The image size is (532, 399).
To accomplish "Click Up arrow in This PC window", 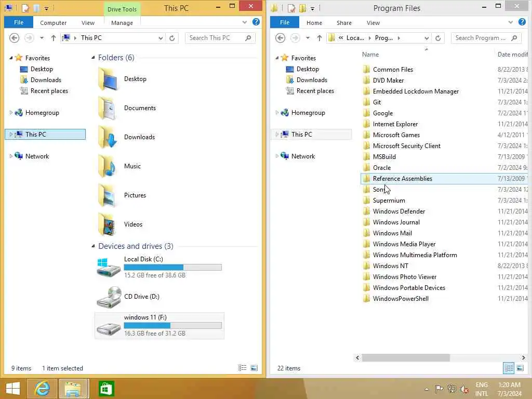I will [x=54, y=38].
